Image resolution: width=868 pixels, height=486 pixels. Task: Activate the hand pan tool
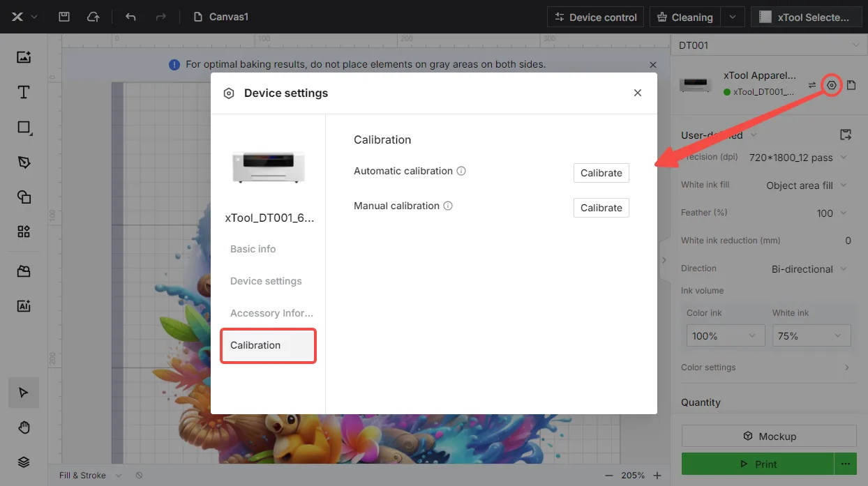coord(24,427)
